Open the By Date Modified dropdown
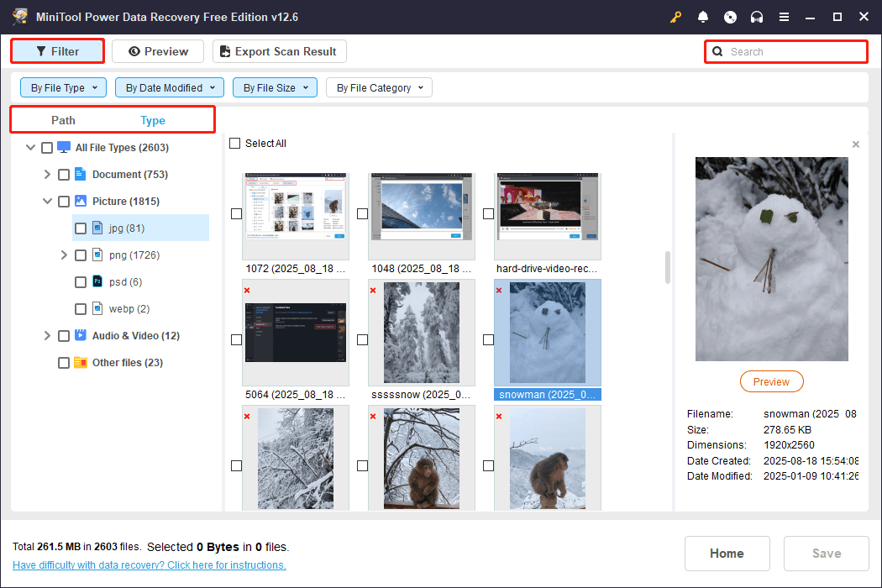The image size is (882, 588). click(x=169, y=87)
